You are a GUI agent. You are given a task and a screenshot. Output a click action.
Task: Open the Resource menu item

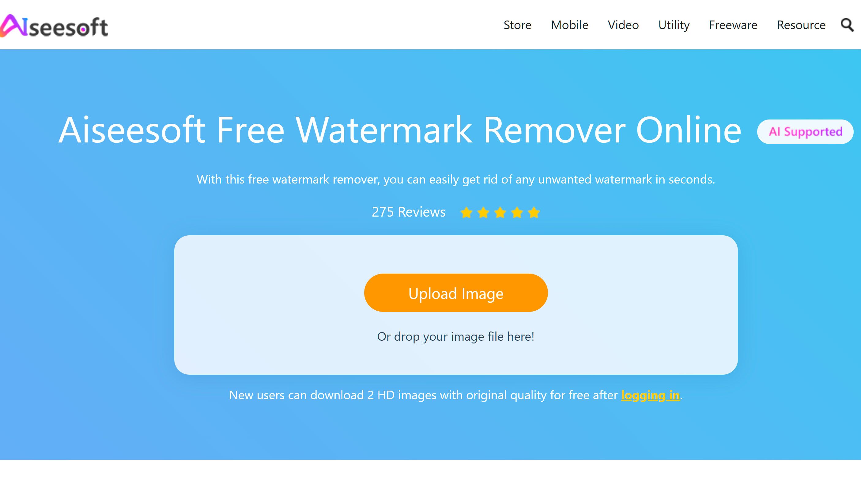tap(802, 25)
